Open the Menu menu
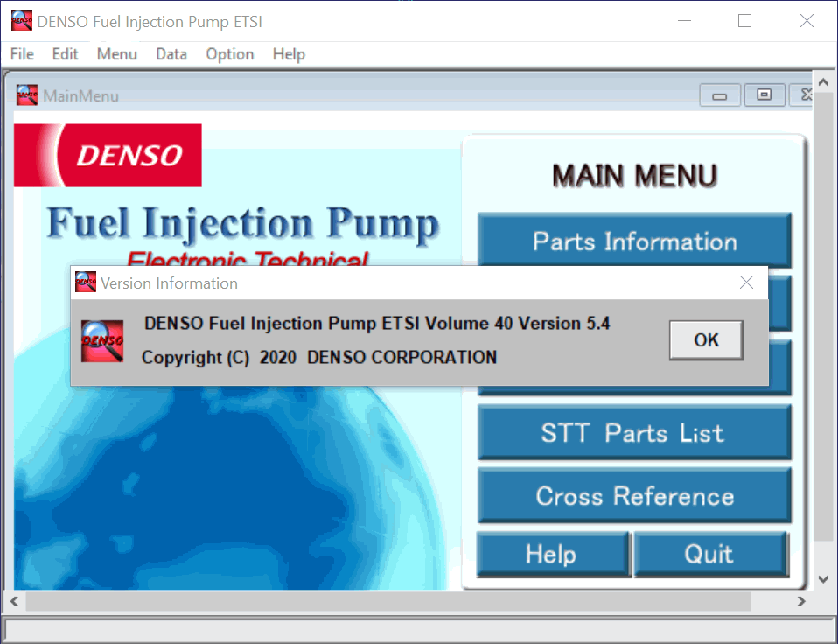 point(116,53)
